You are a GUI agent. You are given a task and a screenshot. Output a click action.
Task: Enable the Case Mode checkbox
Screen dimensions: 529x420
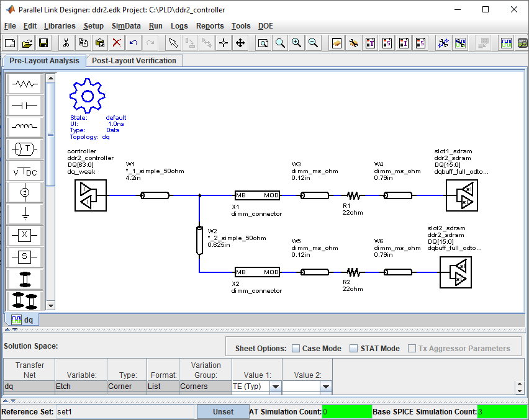[x=296, y=349]
